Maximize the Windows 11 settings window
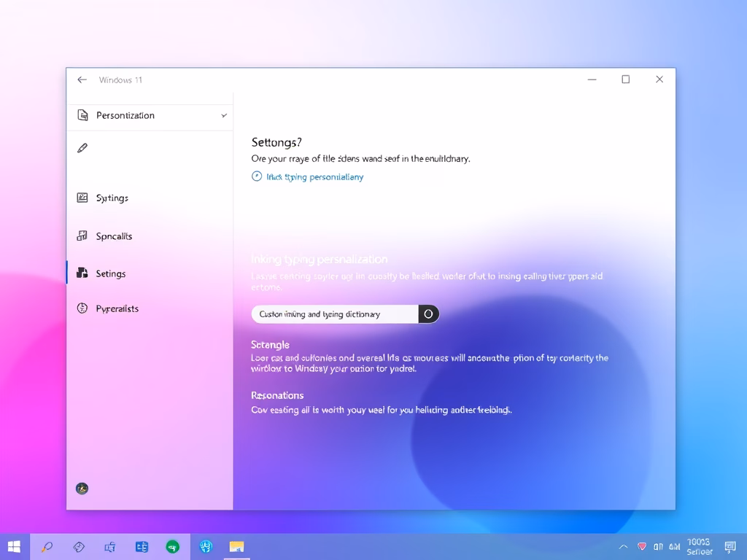Image resolution: width=747 pixels, height=560 pixels. click(x=625, y=79)
